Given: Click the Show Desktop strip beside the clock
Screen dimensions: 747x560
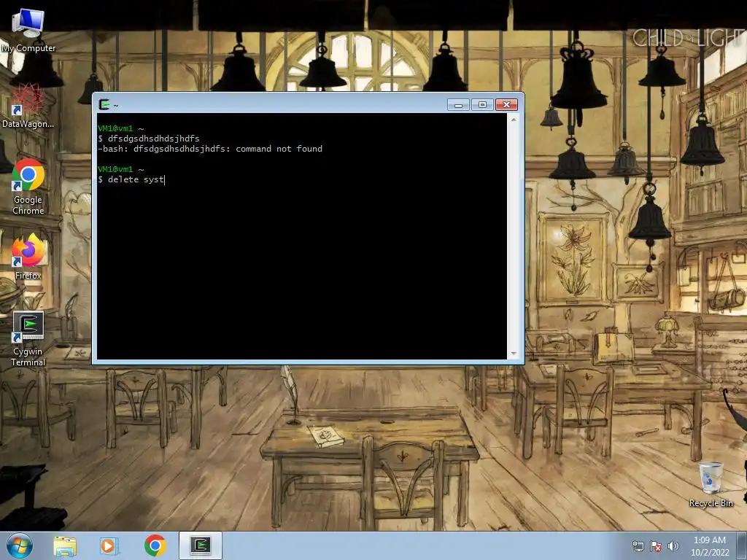Looking at the screenshot, I should pyautogui.click(x=742, y=545).
